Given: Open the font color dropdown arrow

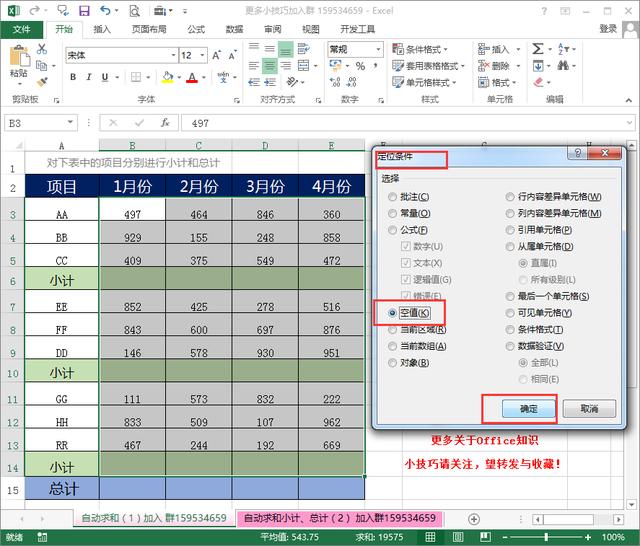Looking at the screenshot, I should point(204,77).
